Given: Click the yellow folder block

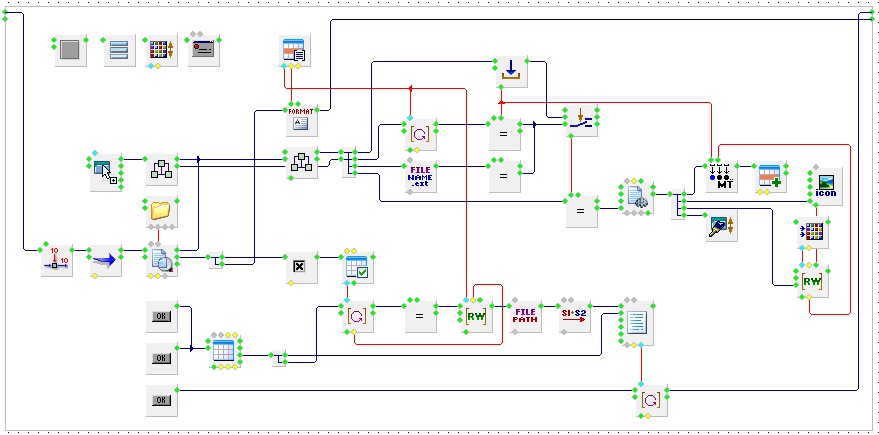Looking at the screenshot, I should pos(160,212).
